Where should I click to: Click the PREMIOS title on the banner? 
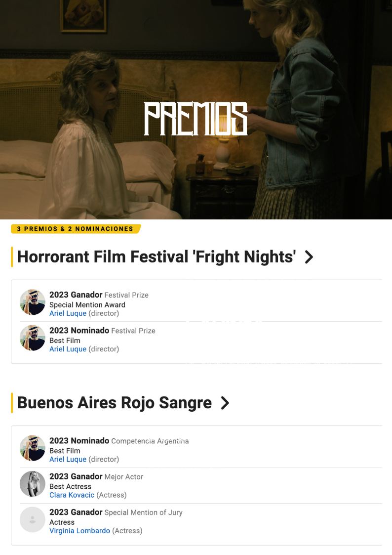pyautogui.click(x=196, y=119)
